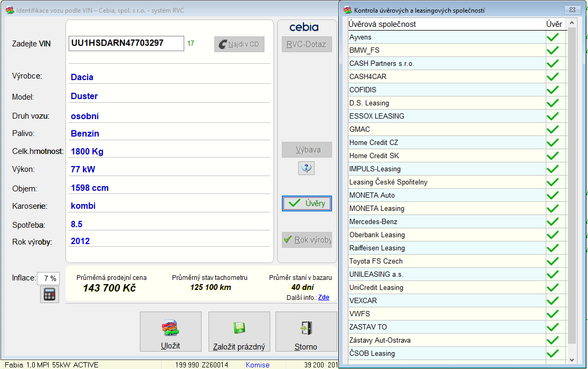Open the Výbava equipment button
The width and height of the screenshot is (588, 369).
[307, 150]
